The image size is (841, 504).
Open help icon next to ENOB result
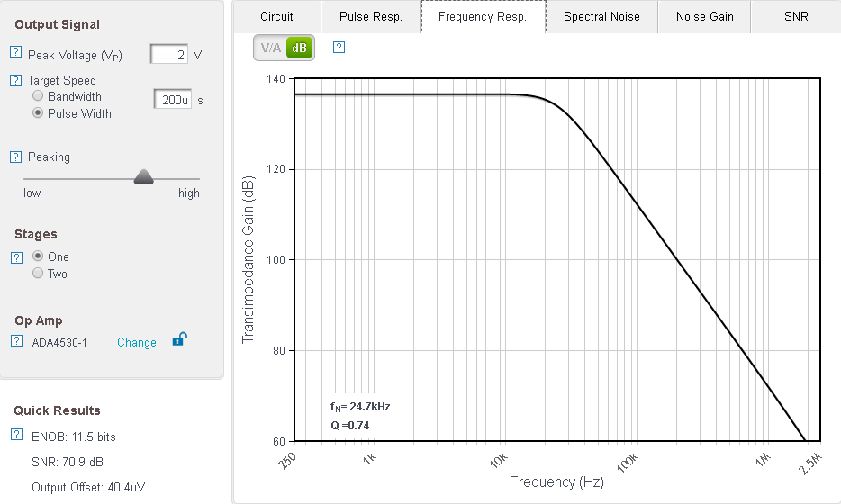15,436
